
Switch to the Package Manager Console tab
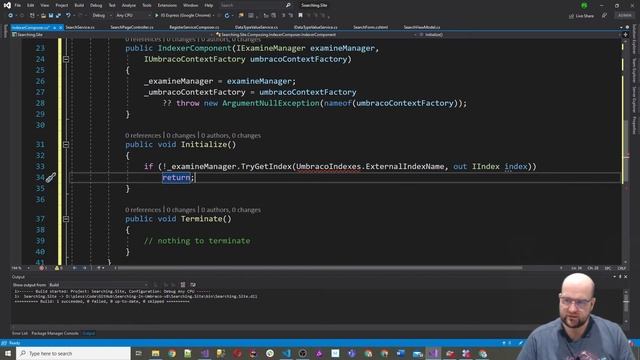pyautogui.click(x=55, y=333)
